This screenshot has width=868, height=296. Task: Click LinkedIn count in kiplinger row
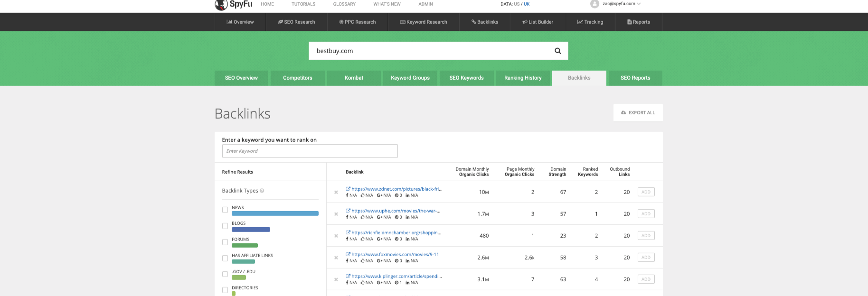coord(412,283)
